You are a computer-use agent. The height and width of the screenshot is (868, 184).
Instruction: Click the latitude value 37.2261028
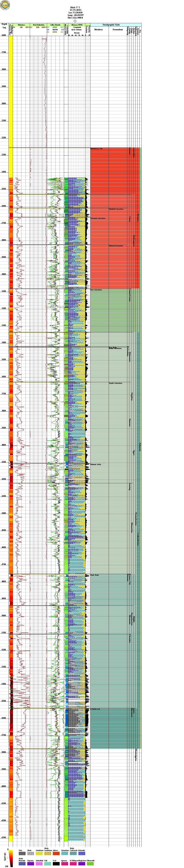click(75, 12)
